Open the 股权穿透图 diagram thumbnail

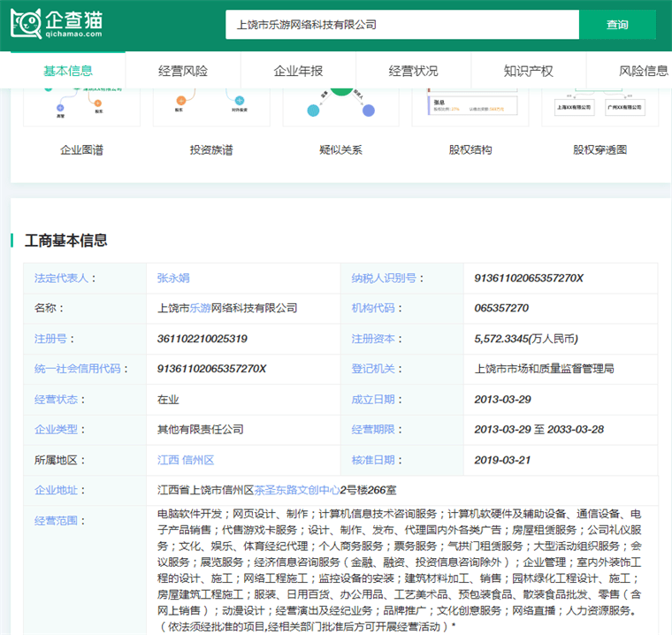coord(599,106)
